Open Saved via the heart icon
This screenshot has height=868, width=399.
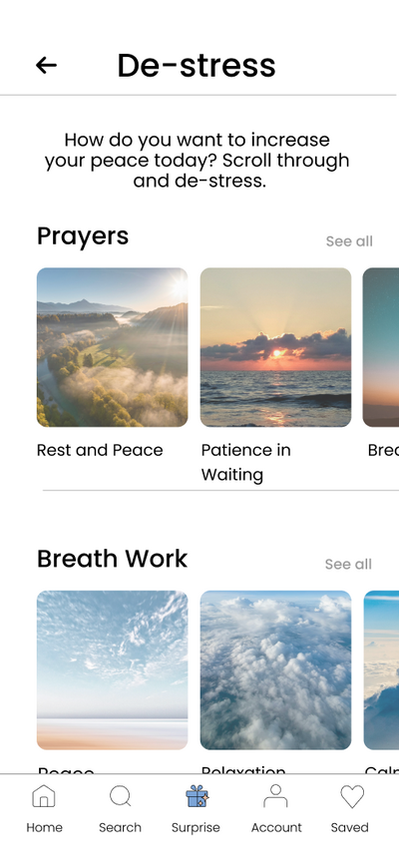click(352, 797)
